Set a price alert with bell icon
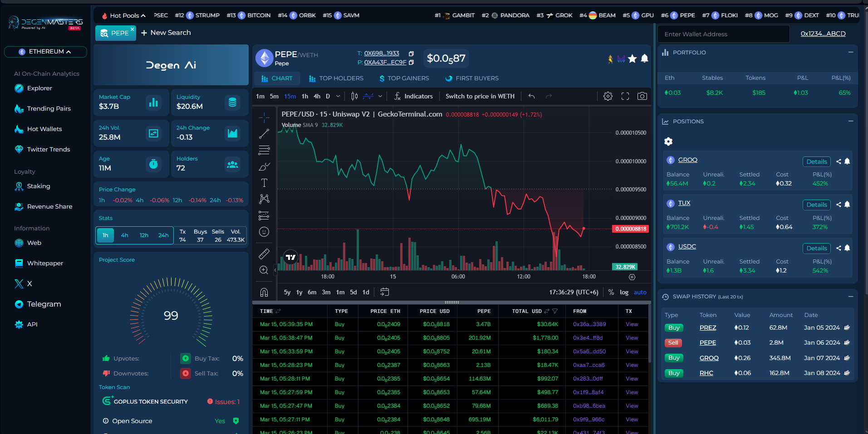 [x=644, y=59]
